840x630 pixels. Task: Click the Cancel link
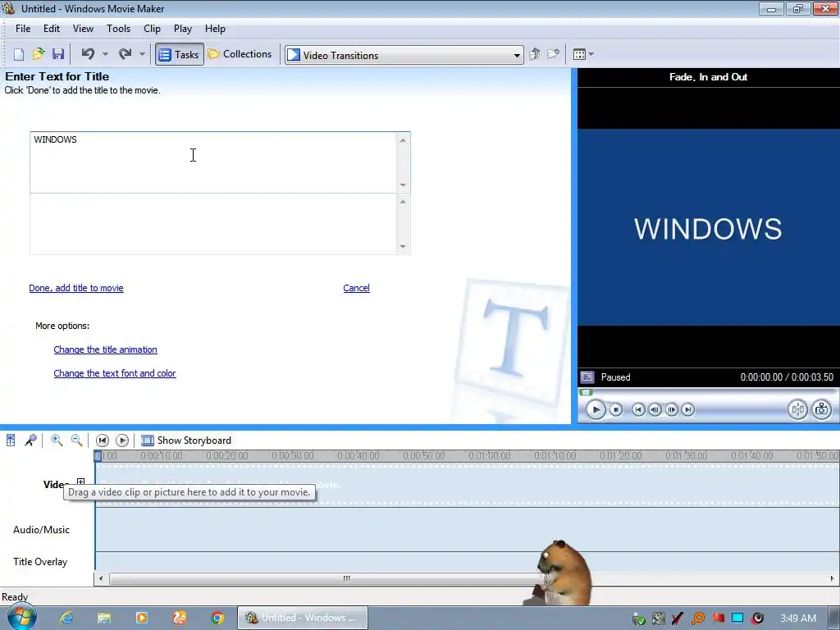(356, 288)
